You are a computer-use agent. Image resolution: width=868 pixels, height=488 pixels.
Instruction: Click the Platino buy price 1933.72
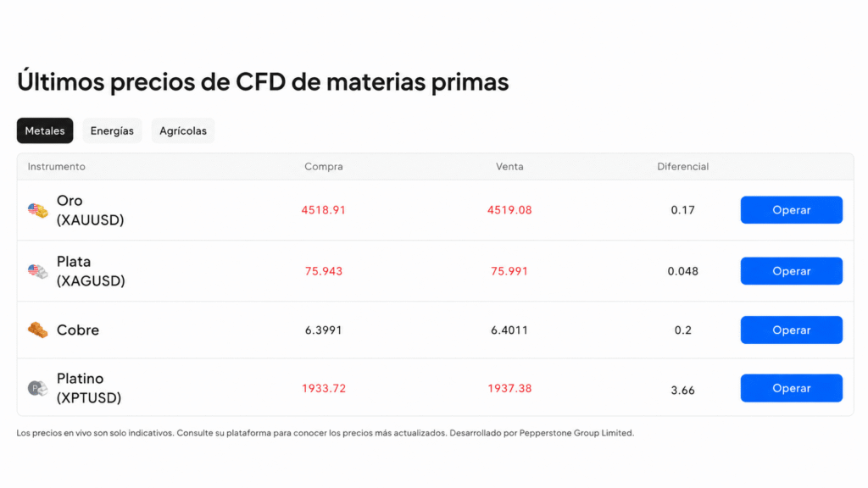[x=324, y=388]
